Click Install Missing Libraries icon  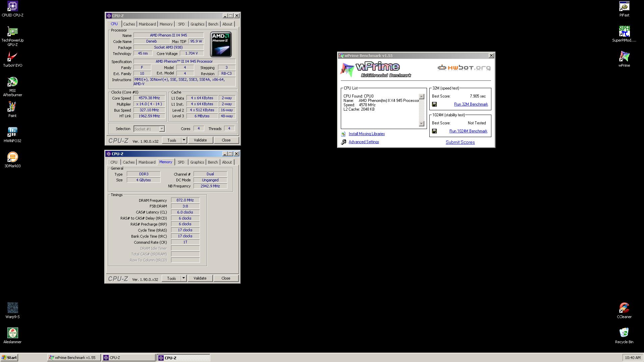pos(343,134)
